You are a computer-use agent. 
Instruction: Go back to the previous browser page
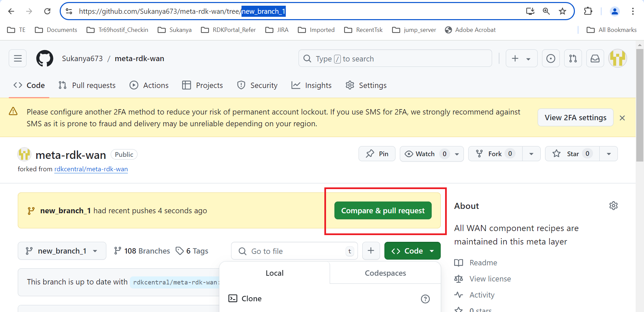(11, 11)
